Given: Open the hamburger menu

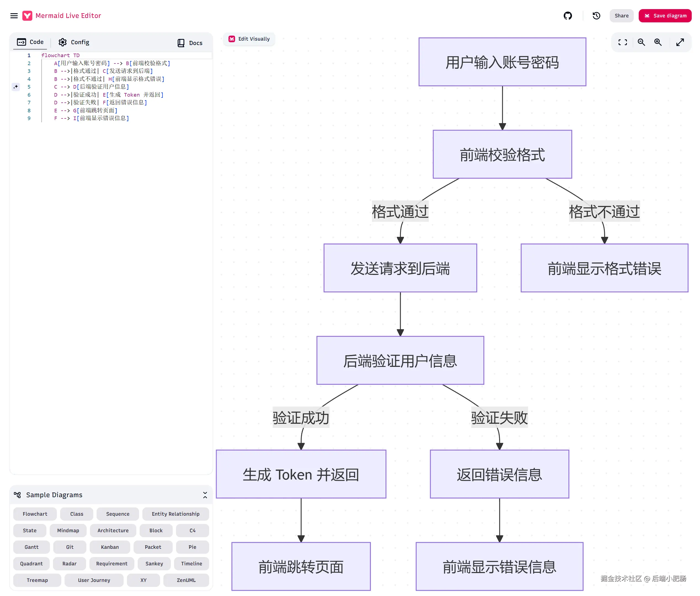Looking at the screenshot, I should pyautogui.click(x=14, y=15).
